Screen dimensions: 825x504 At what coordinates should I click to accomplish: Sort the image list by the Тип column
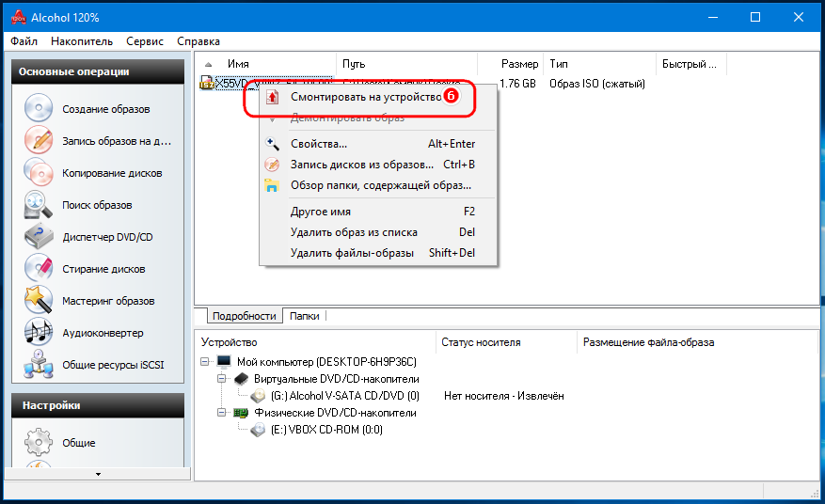[x=600, y=64]
